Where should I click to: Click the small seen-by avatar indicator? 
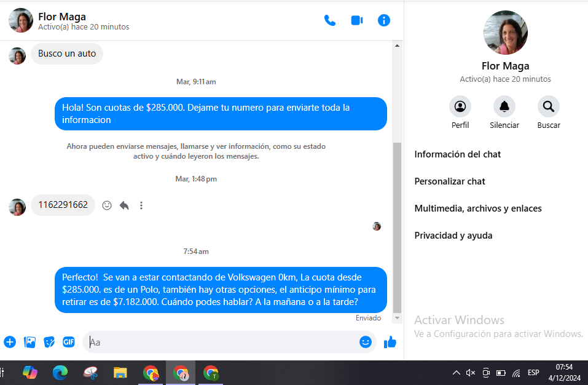(377, 226)
